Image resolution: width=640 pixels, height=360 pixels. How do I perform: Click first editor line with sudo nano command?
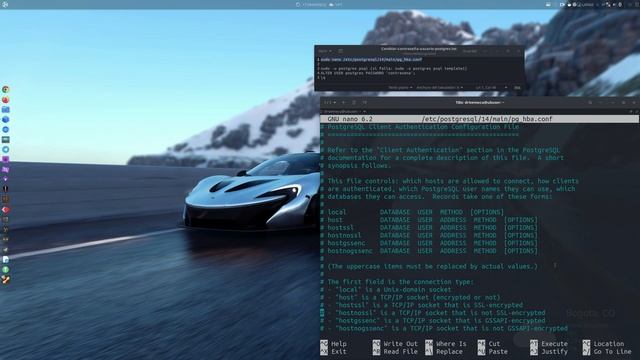pos(371,60)
